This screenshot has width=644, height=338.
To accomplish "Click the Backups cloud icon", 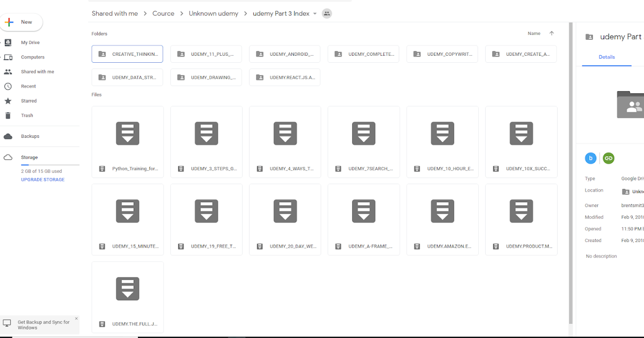I will point(8,136).
